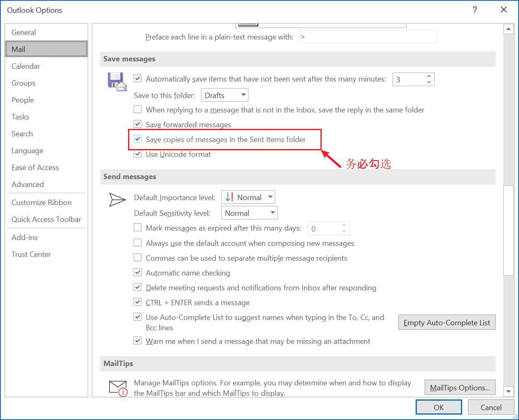This screenshot has height=420, width=519.
Task: Toggle Save forwarded messages checkbox
Action: pyautogui.click(x=138, y=124)
